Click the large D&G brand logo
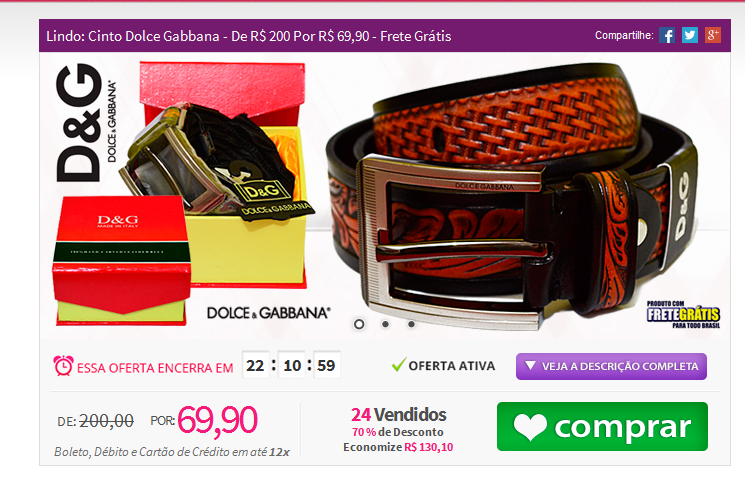Viewport: 745px width, 486px height. 86,123
